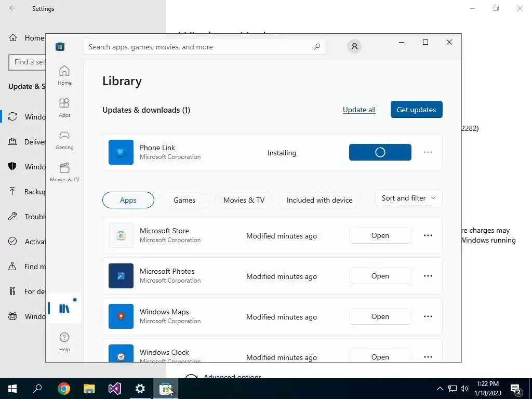Click the Phone Link installing progress button
Image resolution: width=532 pixels, height=399 pixels.
tap(380, 152)
